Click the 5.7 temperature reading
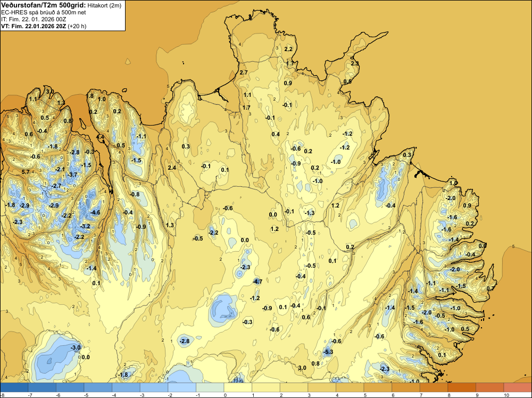The width and height of the screenshot is (532, 398). click(x=26, y=172)
